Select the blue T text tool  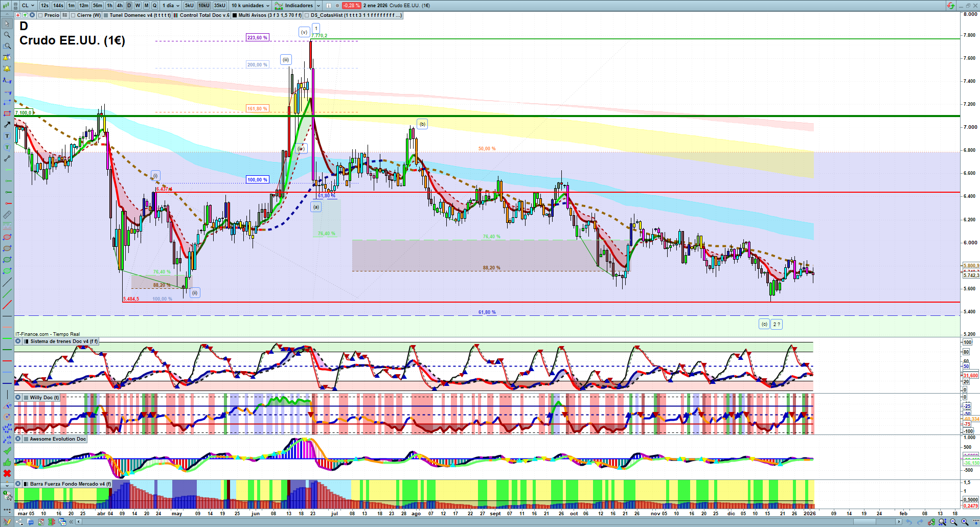tap(7, 136)
